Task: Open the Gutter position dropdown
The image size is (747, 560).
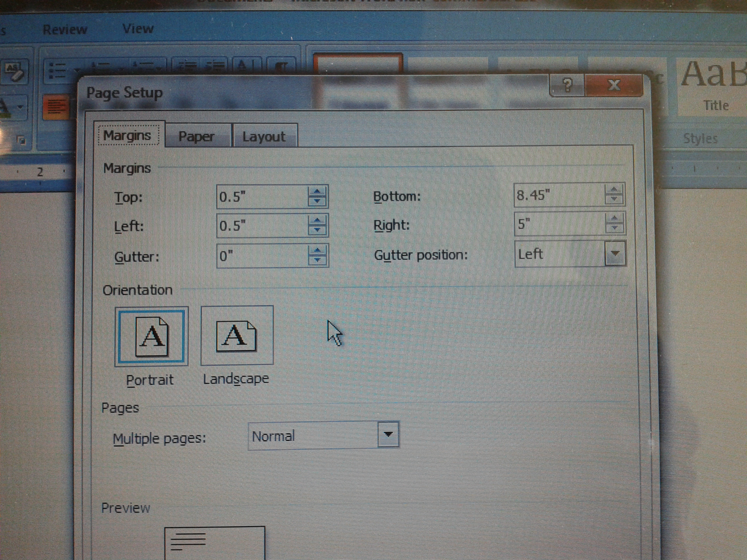Action: pos(615,253)
